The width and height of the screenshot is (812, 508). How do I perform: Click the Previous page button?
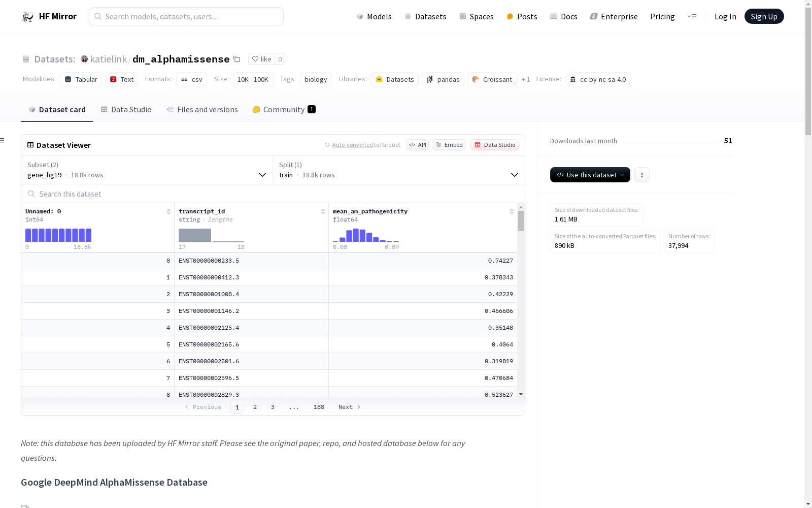coord(203,407)
